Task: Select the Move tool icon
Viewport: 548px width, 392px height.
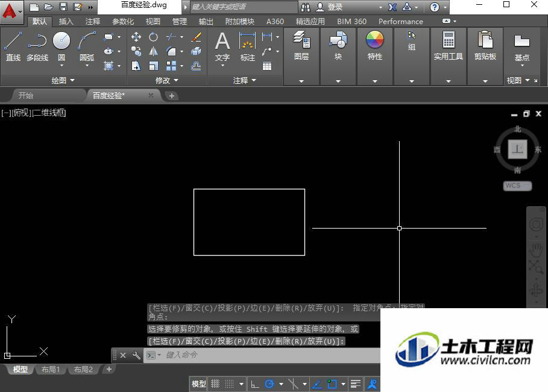Action: [136, 37]
